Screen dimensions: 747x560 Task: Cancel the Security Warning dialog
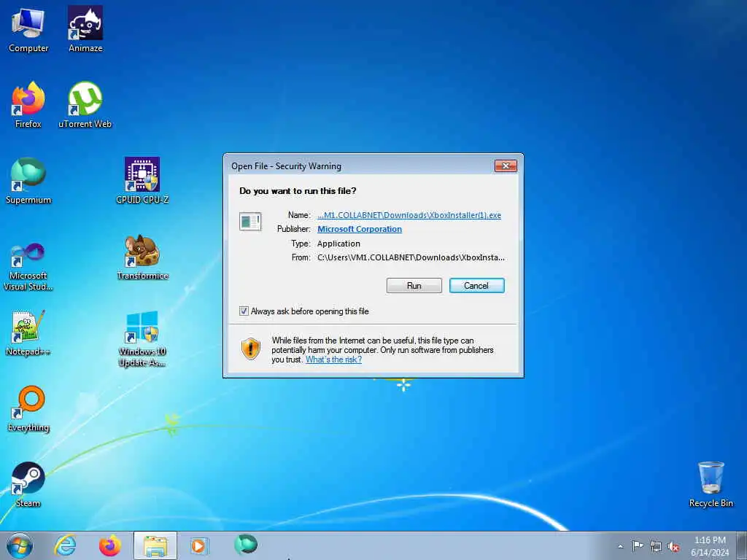tap(476, 286)
